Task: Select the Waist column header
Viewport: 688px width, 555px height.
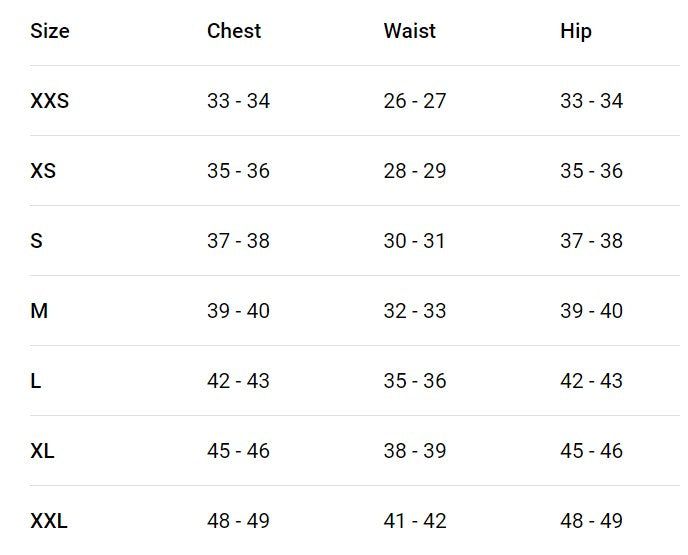Action: (409, 31)
